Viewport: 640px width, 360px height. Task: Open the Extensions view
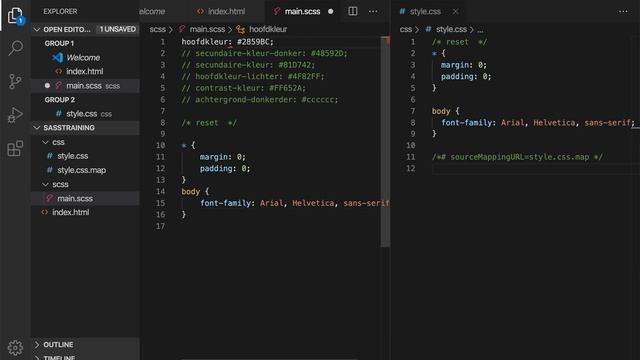pos(15,148)
